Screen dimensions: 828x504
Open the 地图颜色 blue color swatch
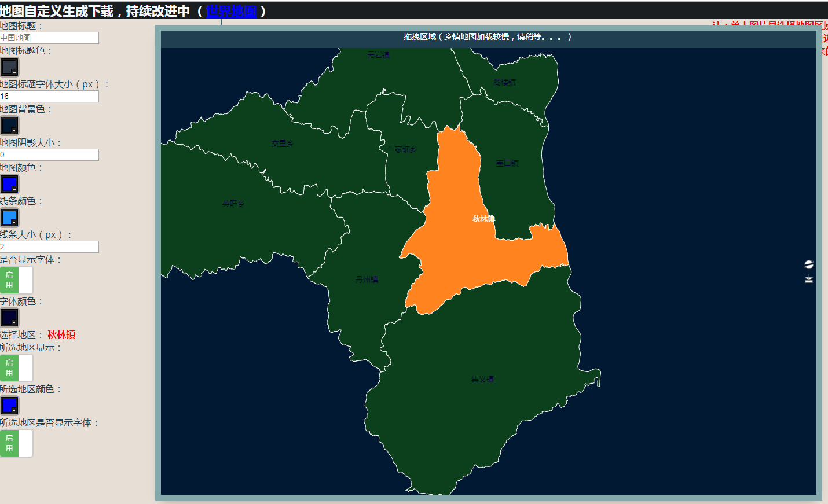9,184
